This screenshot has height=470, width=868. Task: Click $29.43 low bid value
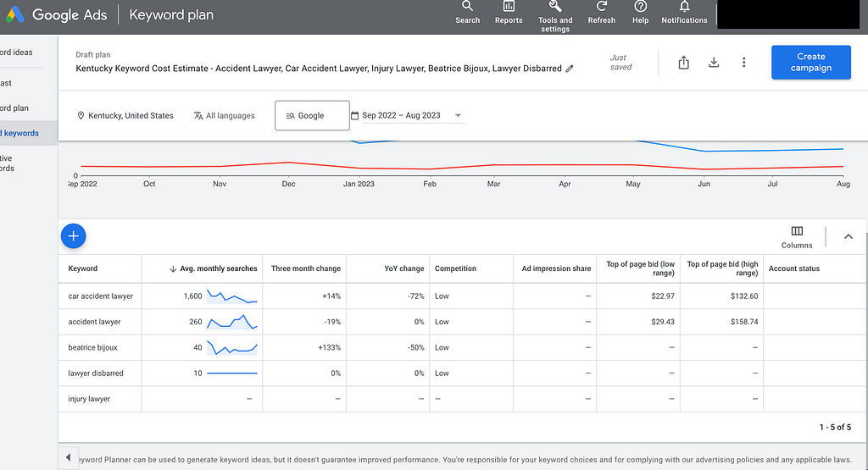(663, 322)
